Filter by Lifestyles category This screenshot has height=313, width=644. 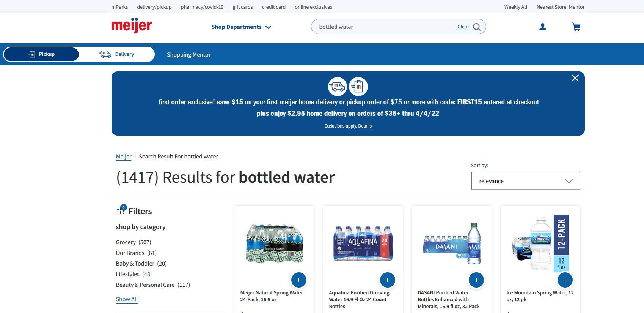(134, 274)
